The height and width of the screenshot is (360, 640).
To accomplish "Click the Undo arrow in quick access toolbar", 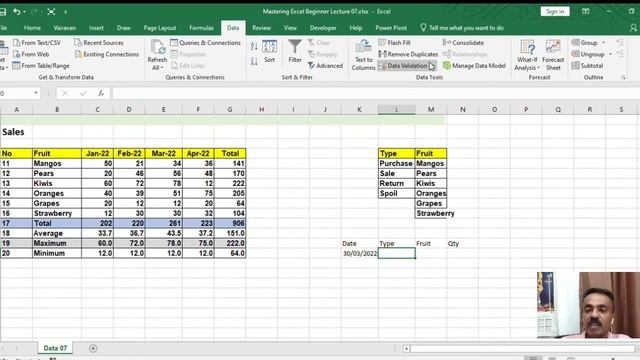I will tap(17, 11).
